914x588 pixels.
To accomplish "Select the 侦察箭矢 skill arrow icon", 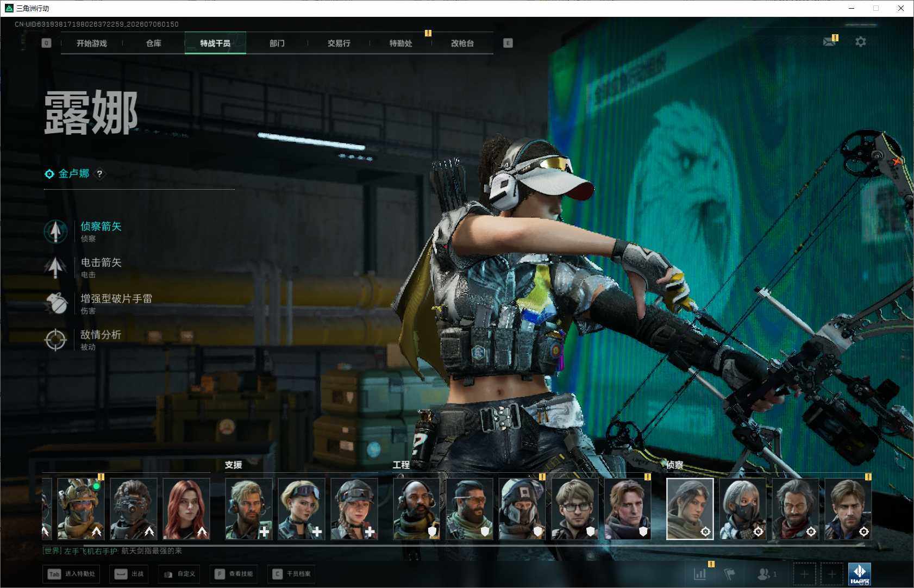I will (55, 232).
